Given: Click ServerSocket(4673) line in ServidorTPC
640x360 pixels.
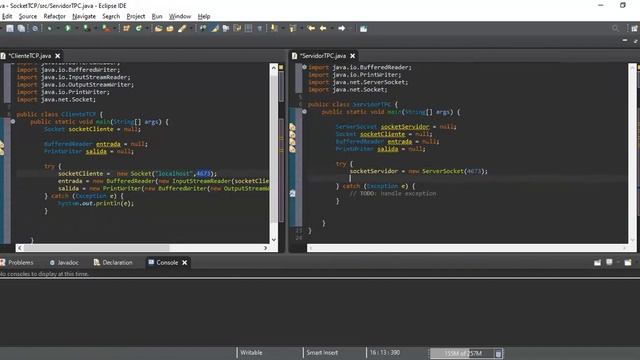Looking at the screenshot, I should 418,171.
